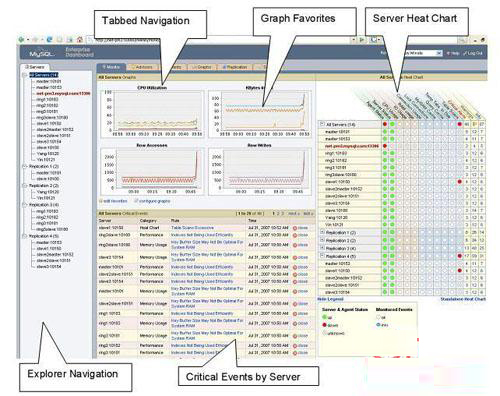Click the browser back arrow icon
Viewport: 500px width, 396px height.
pos(21,39)
